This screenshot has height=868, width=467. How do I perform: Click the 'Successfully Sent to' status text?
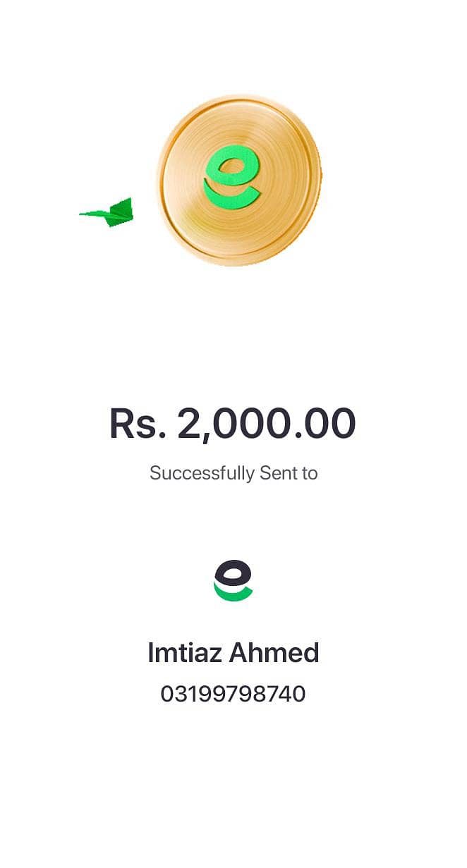pyautogui.click(x=233, y=472)
